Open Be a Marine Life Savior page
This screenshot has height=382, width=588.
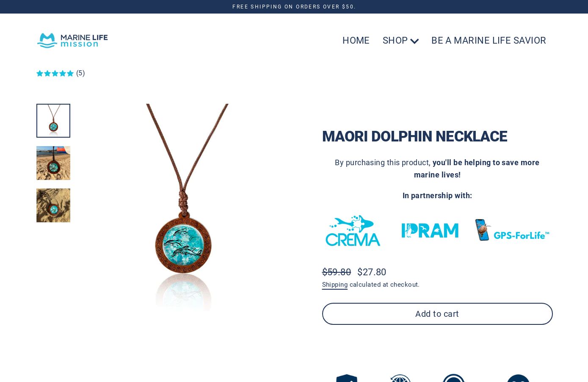pyautogui.click(x=489, y=40)
